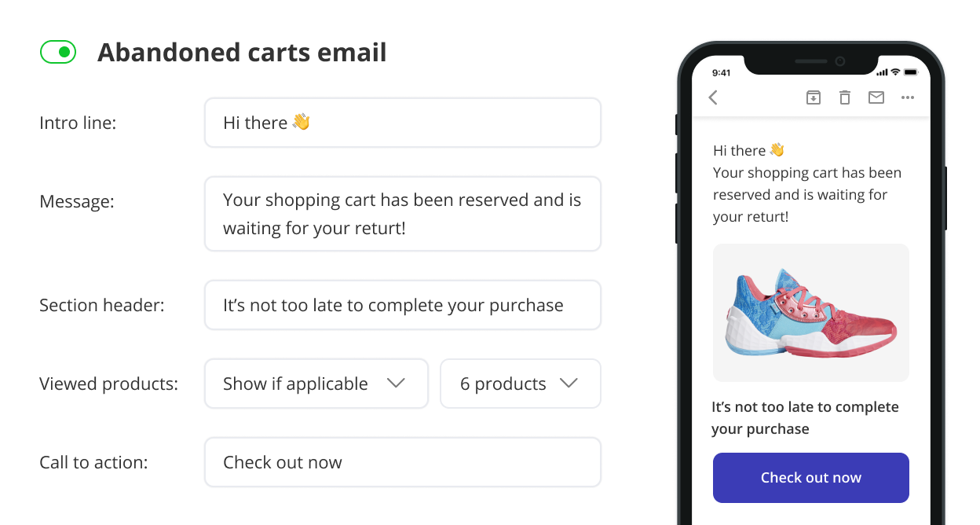Click the trash delete icon

click(845, 97)
